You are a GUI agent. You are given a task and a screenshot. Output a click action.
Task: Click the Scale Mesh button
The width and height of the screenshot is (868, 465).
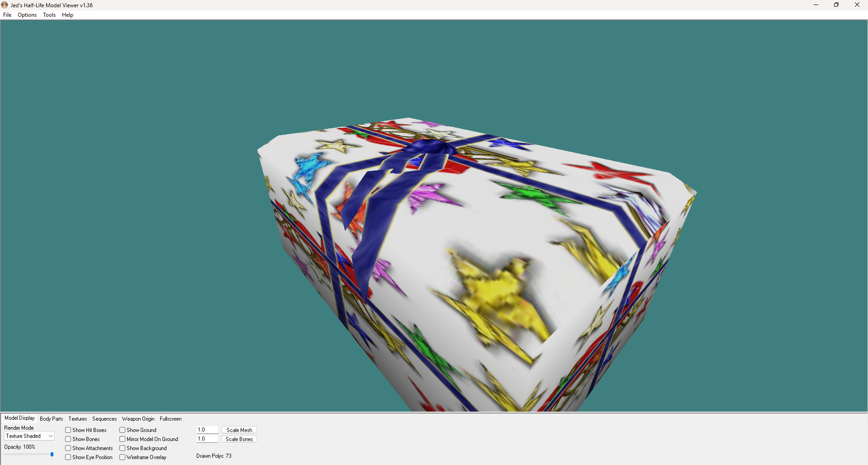click(239, 430)
